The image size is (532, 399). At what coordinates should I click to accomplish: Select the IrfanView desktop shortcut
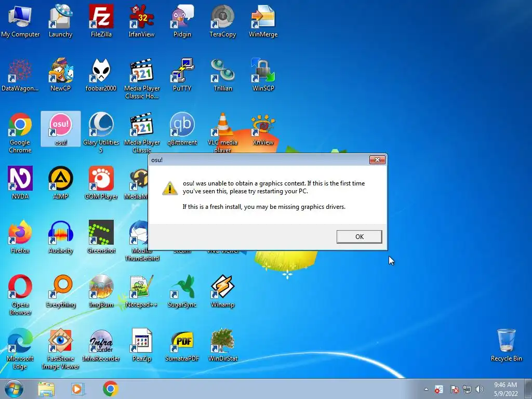click(x=141, y=21)
